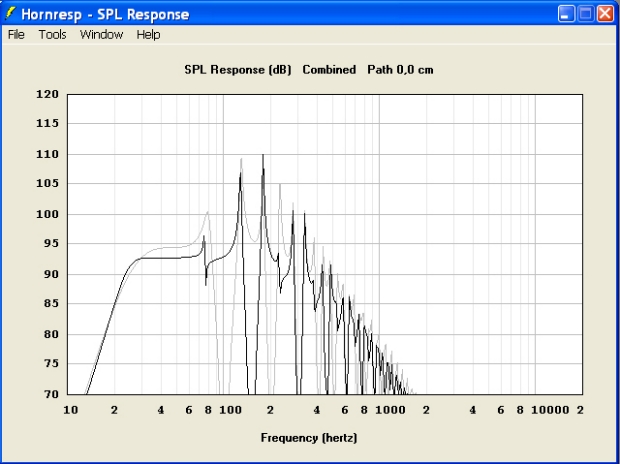This screenshot has width=620, height=464.
Task: Click the tallest black SPL peak at 110 dB
Action: click(x=263, y=156)
